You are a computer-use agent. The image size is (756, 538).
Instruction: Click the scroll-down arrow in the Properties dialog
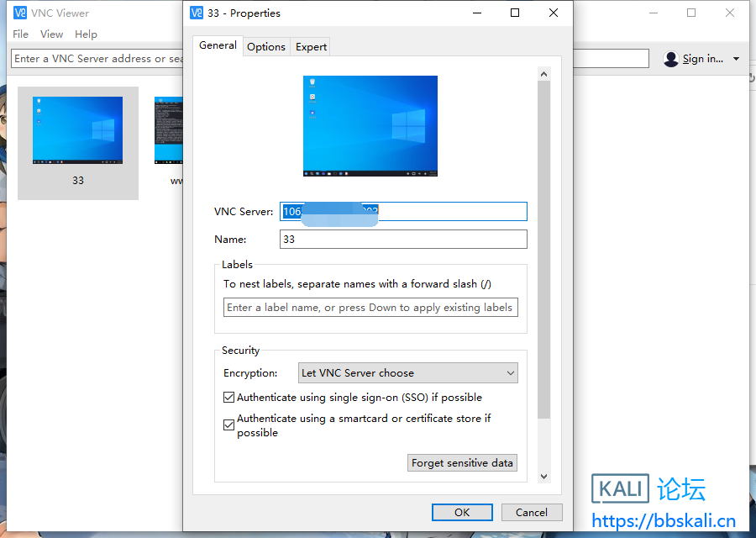click(543, 476)
